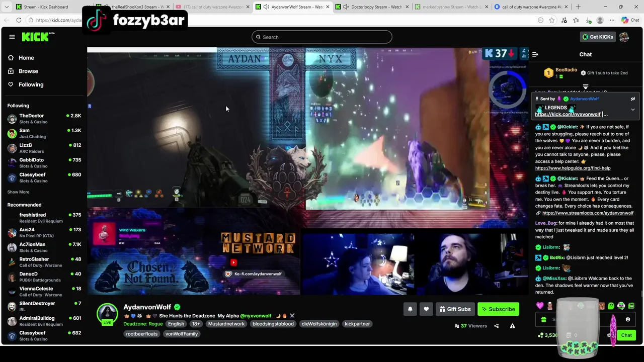Click the share stream icon
The image size is (644, 362).
pos(496,326)
